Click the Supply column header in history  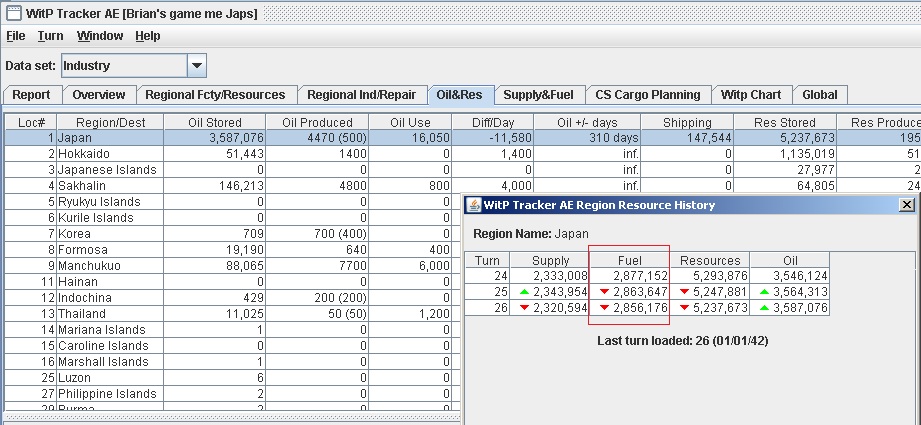tap(550, 260)
